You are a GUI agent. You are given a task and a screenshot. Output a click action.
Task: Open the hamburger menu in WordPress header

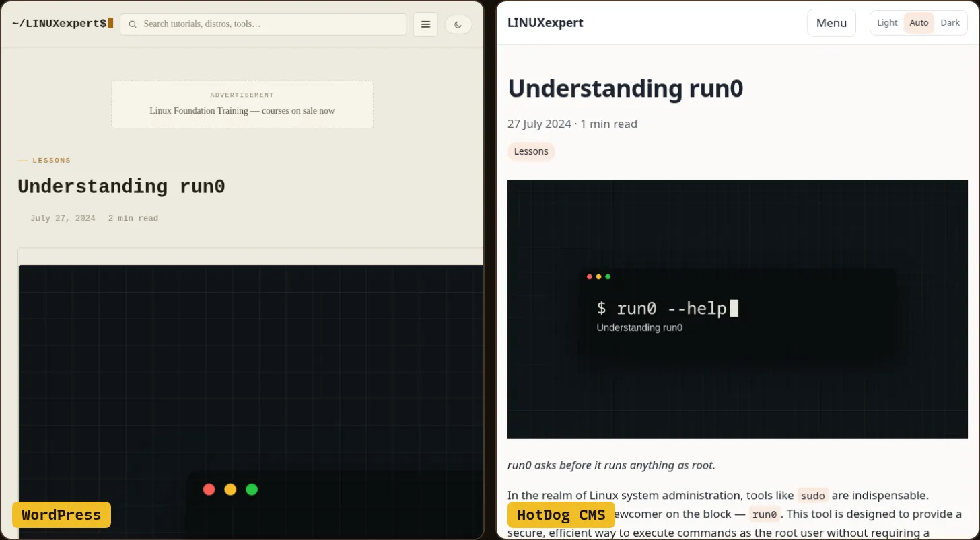click(x=425, y=24)
